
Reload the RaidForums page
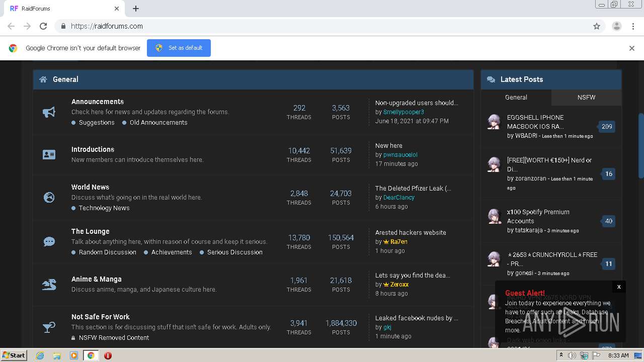coord(43,26)
